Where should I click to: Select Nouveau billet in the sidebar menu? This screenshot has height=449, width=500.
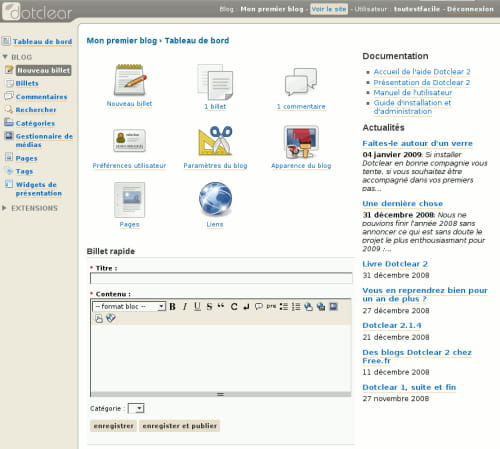point(44,70)
